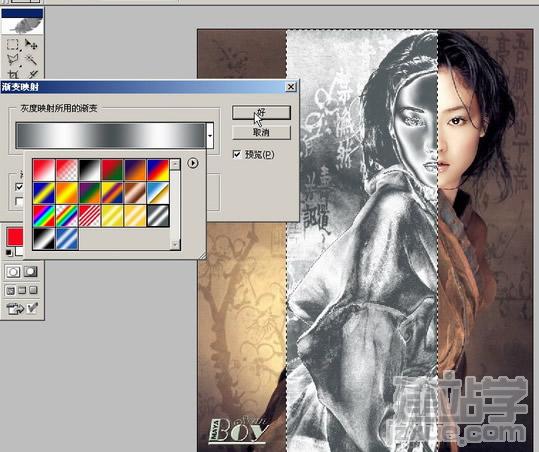Screen dimensions: 539x452
Task: Select the black-to-white gradient preset
Action: pyautogui.click(x=89, y=170)
